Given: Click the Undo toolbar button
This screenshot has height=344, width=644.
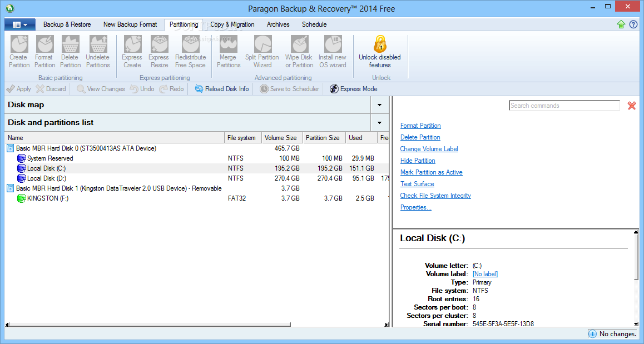Looking at the screenshot, I should point(142,89).
